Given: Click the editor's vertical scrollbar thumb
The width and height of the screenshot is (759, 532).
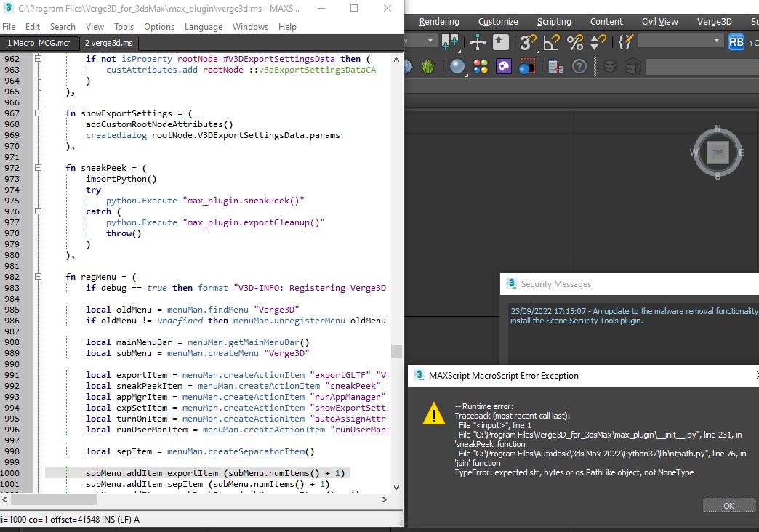Looking at the screenshot, I should click(x=396, y=350).
